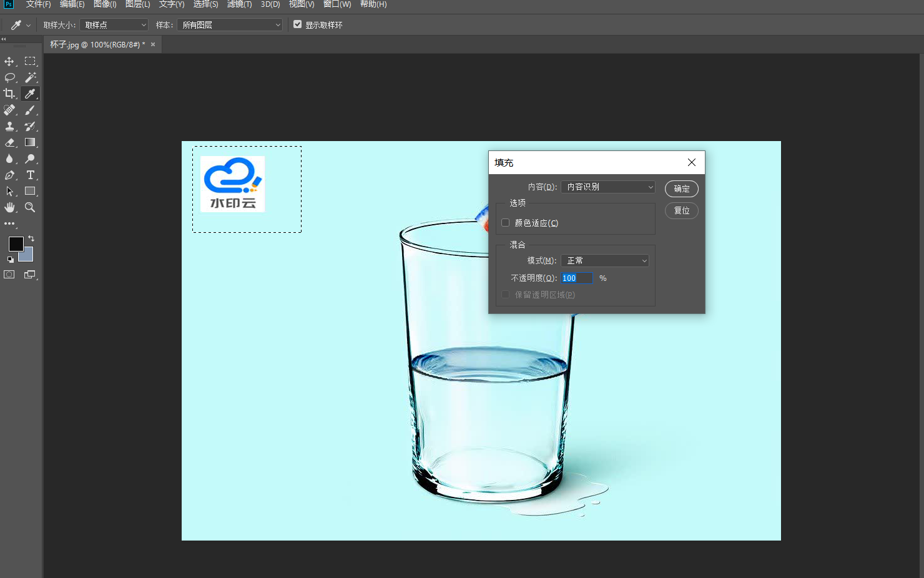Viewport: 924px width, 578px height.
Task: Select the Crop tool
Action: [9, 94]
